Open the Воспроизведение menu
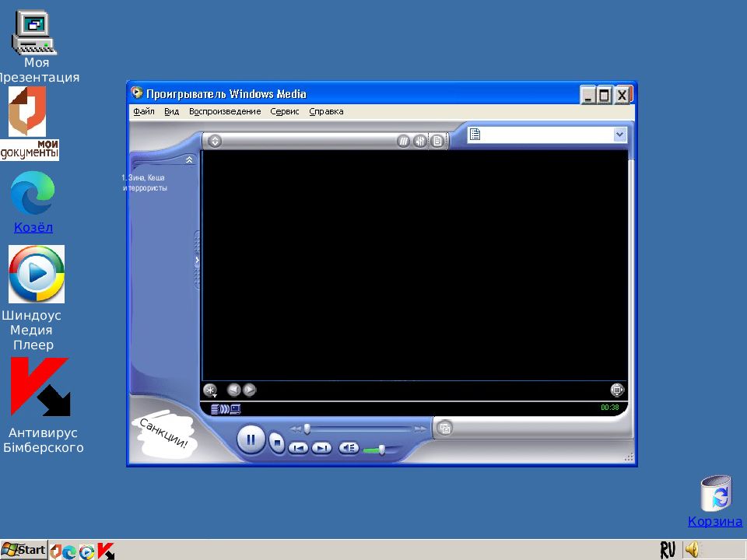This screenshot has height=560, width=747. (x=225, y=111)
